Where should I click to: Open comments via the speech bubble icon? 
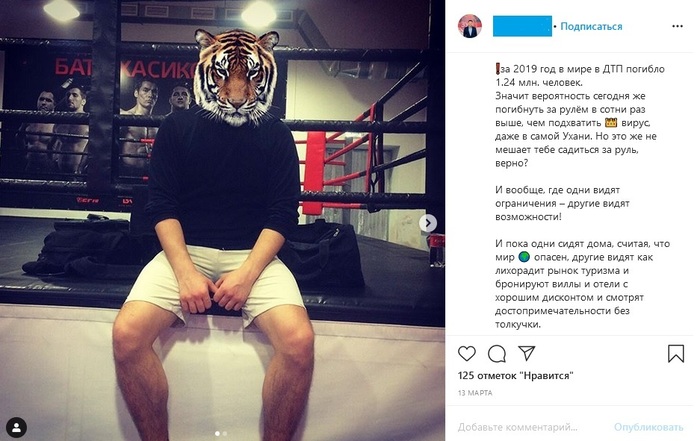pos(496,353)
